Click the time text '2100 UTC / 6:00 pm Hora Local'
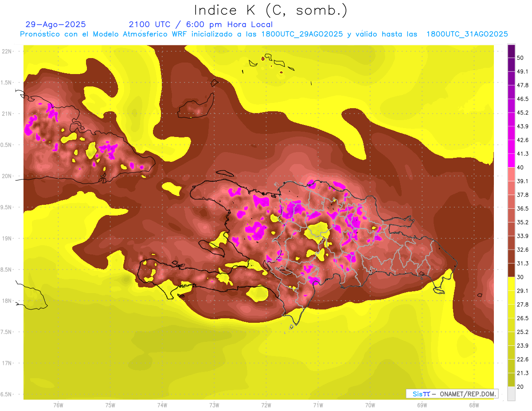 tap(201, 24)
